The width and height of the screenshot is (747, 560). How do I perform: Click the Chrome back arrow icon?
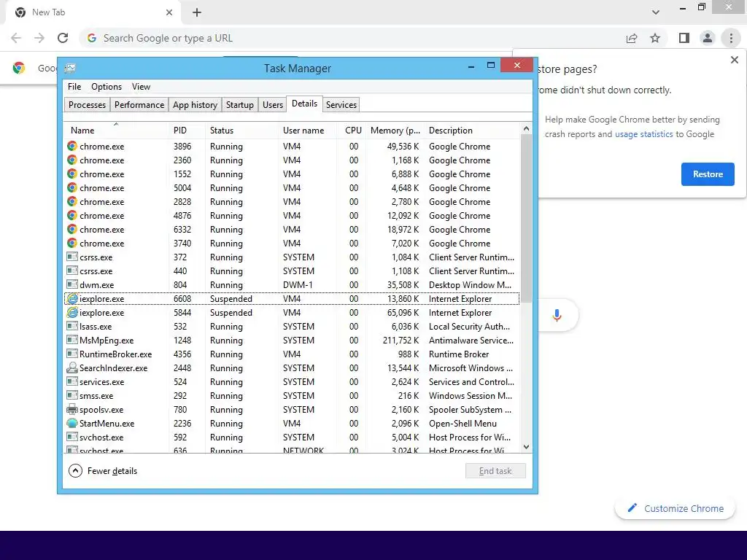[16, 38]
